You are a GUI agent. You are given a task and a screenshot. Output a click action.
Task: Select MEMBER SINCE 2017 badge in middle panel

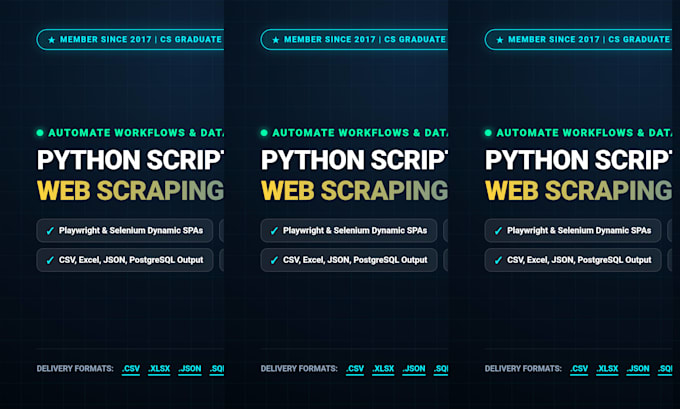point(354,39)
